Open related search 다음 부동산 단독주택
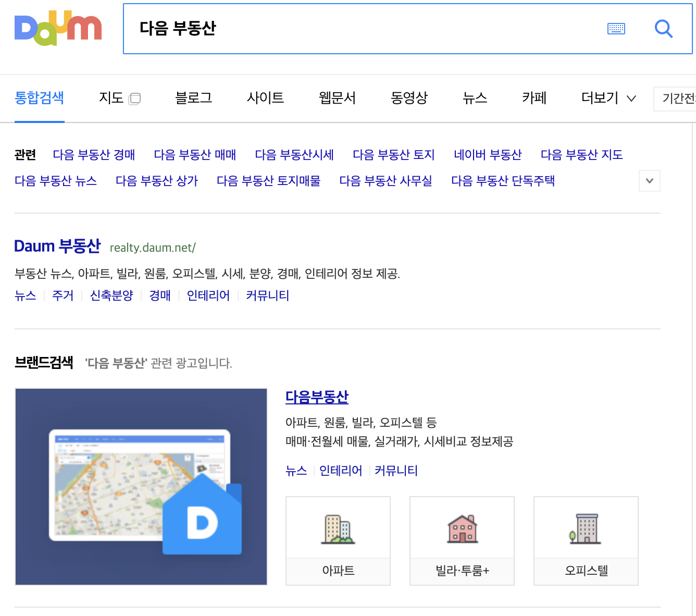The width and height of the screenshot is (696, 616). 503,181
